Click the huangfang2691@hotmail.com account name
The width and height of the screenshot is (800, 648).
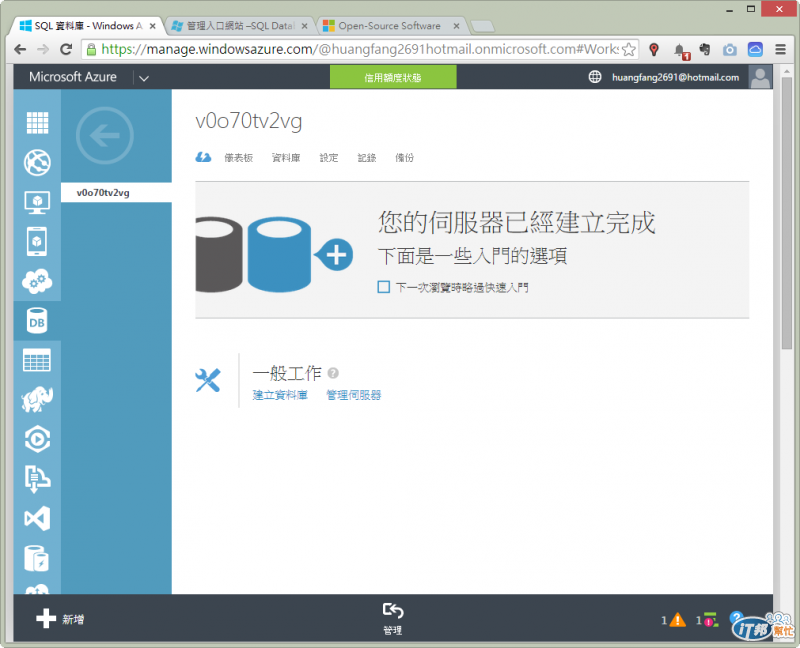[x=676, y=77]
